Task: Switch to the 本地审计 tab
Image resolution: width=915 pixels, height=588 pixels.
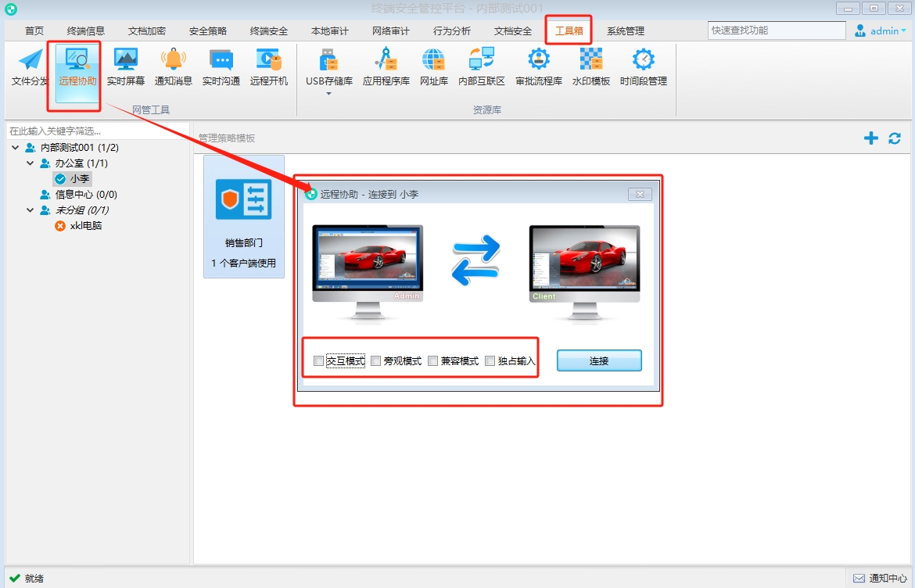Action: tap(330, 31)
